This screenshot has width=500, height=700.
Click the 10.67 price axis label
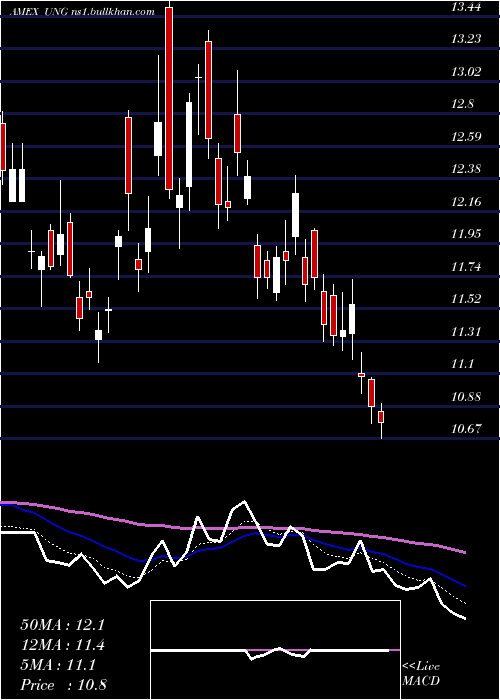point(466,429)
